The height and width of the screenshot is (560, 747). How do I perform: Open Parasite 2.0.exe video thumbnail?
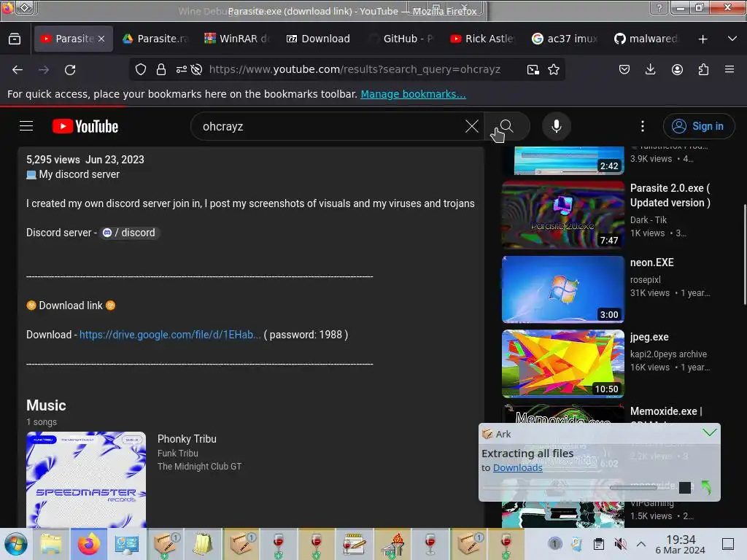[562, 215]
